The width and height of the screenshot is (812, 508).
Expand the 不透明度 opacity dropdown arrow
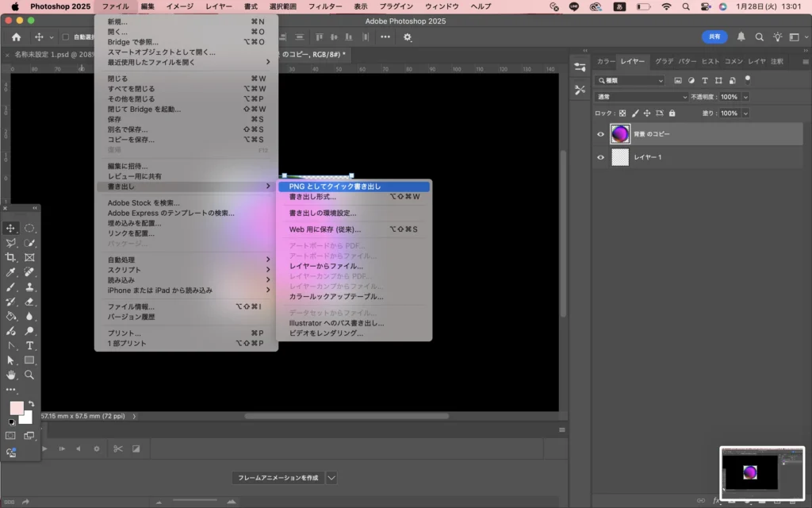745,97
